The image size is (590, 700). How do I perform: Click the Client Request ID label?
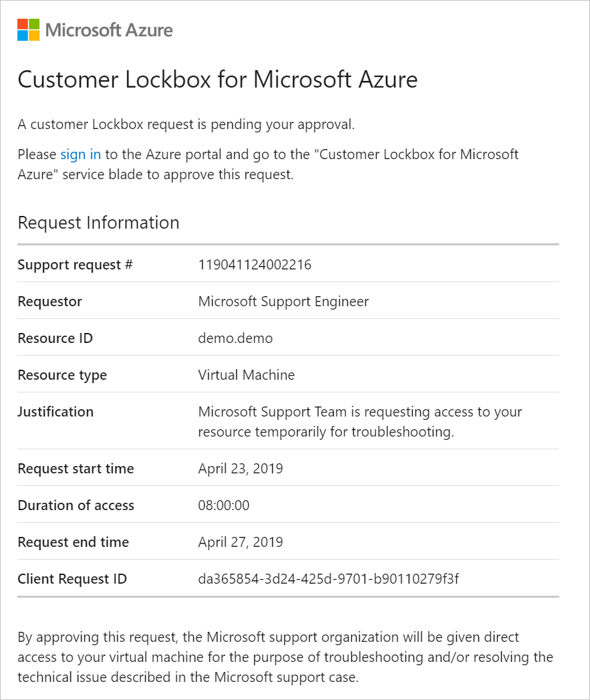(72, 578)
